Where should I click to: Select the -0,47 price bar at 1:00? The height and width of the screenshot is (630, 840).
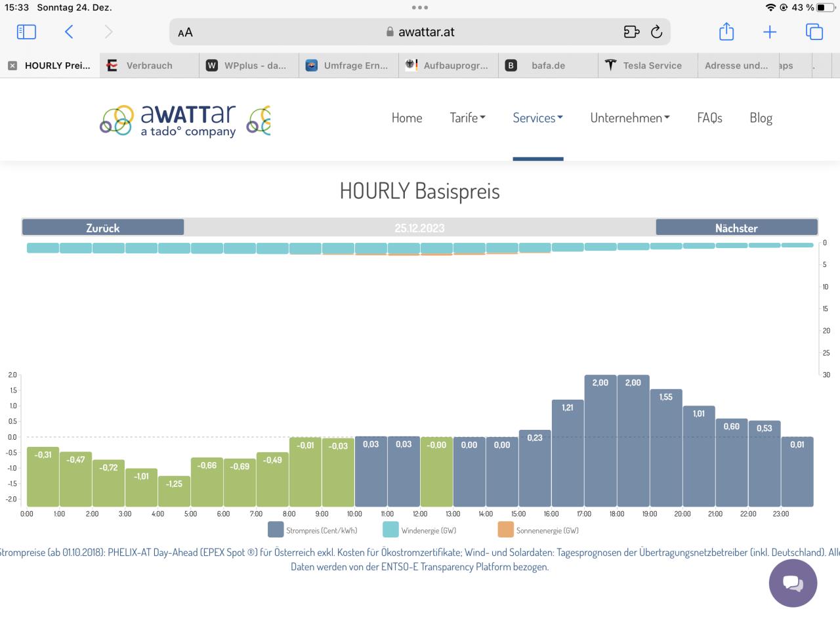(x=75, y=479)
